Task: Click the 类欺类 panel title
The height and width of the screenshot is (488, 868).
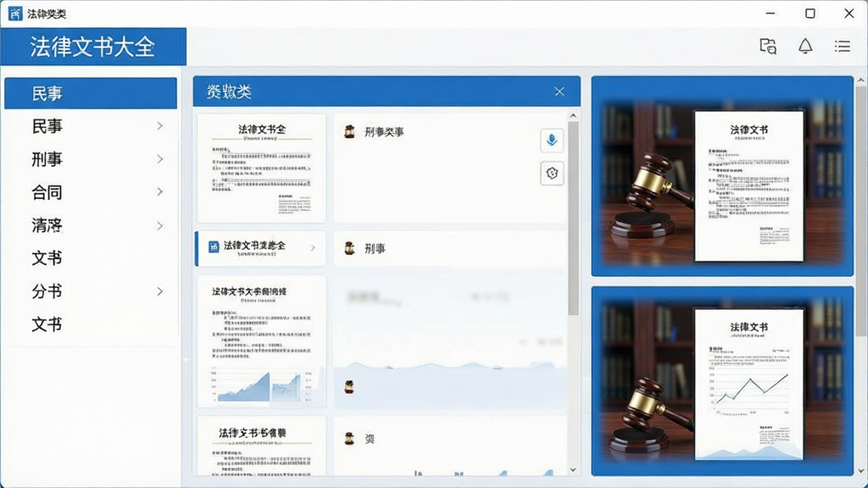Action: (229, 91)
